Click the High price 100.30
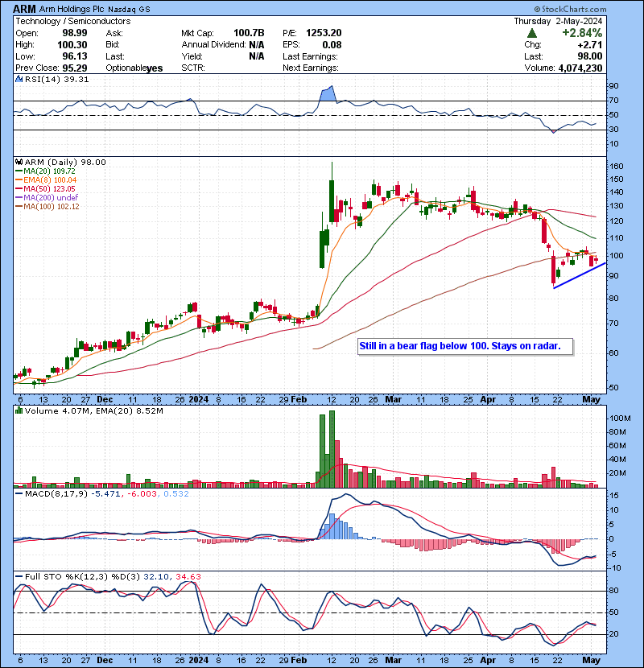 click(72, 45)
